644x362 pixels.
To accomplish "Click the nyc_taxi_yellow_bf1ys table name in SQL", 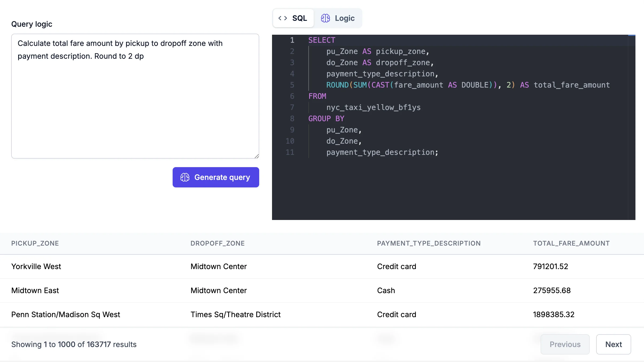I will click(x=373, y=107).
